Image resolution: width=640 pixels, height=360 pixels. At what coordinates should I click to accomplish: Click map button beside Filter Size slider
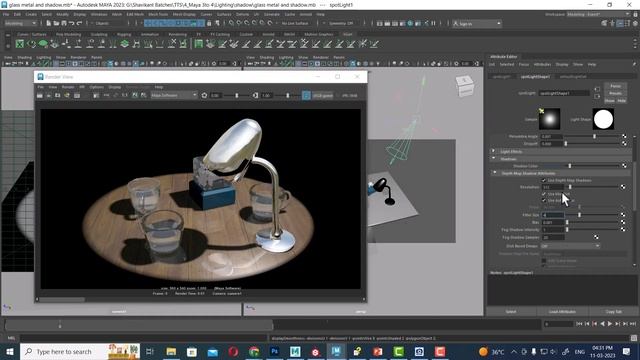pyautogui.click(x=623, y=214)
